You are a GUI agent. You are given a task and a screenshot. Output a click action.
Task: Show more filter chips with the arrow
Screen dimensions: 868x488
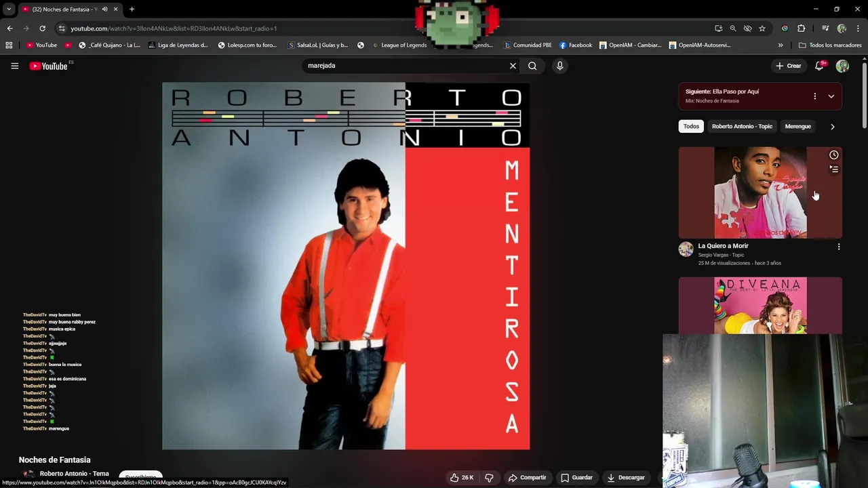coord(833,127)
